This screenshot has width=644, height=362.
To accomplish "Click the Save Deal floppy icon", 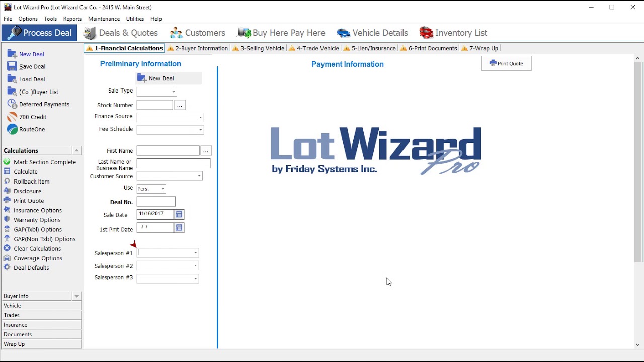I will (12, 66).
